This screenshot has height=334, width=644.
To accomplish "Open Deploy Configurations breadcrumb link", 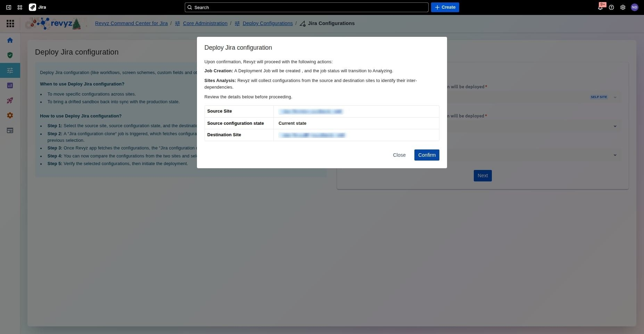I will coord(267,23).
